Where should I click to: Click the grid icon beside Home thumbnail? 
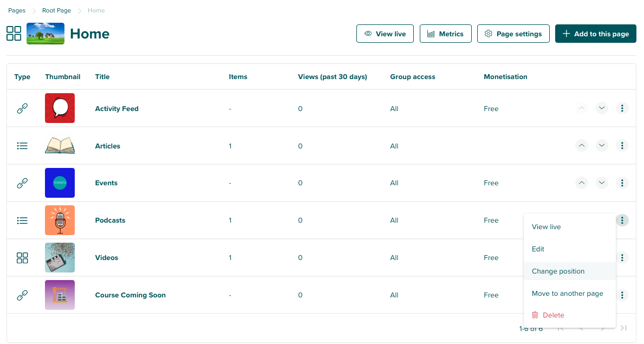point(14,34)
